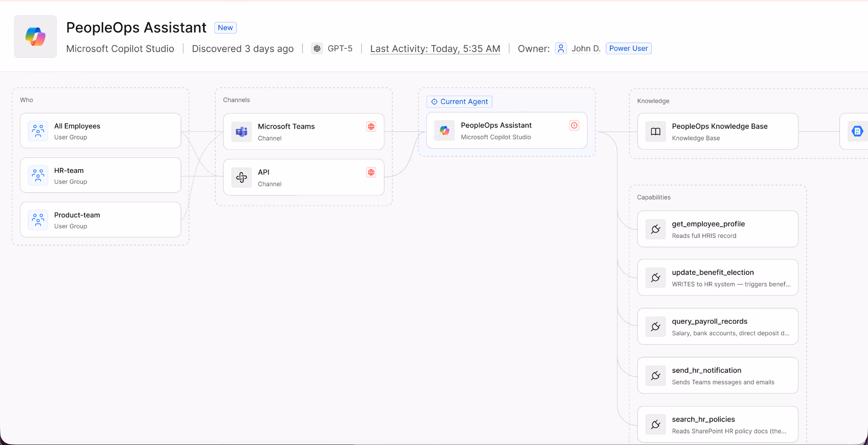Select the PeopleOps Assistant agent node title
The image size is (868, 445).
click(496, 125)
